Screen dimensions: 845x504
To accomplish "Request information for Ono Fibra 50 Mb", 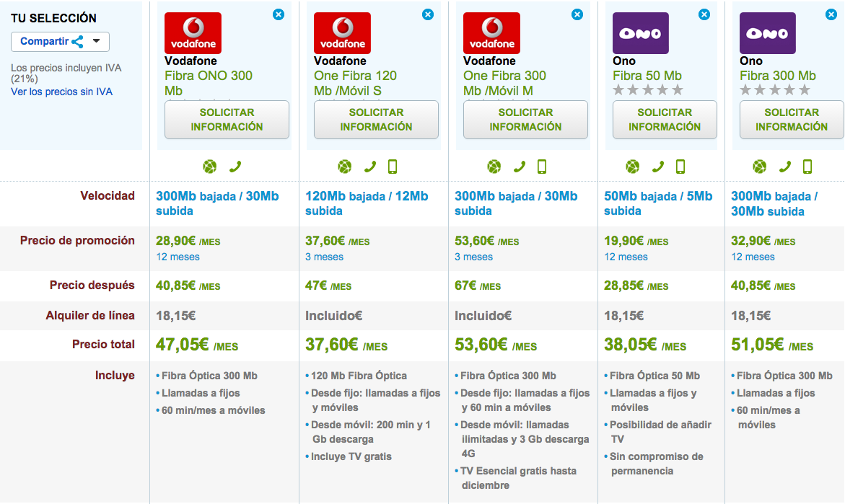I will click(x=665, y=119).
